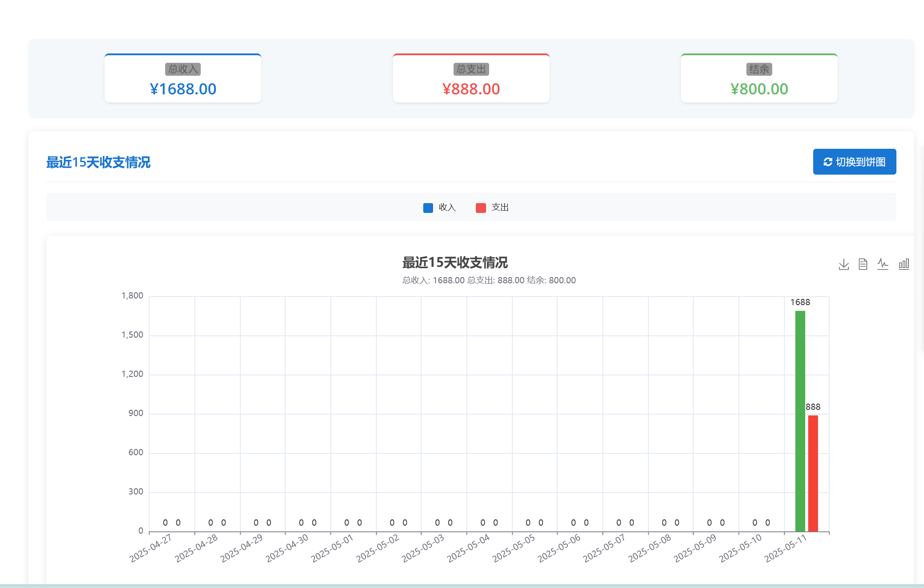Toggle the 支出 series legend label
Screen dimensions: 924x588
click(x=500, y=208)
